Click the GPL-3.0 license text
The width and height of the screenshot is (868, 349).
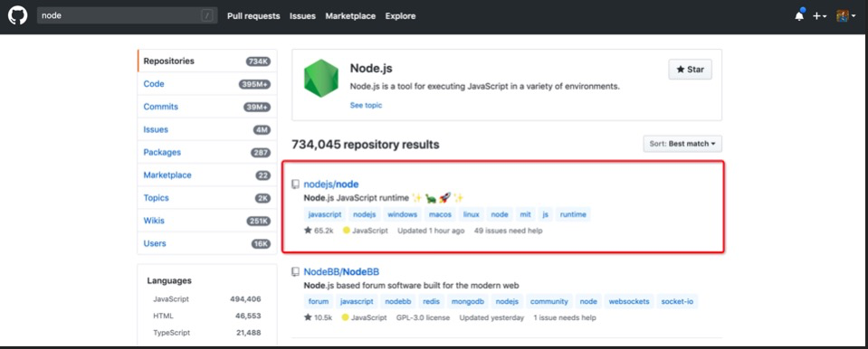pyautogui.click(x=423, y=317)
